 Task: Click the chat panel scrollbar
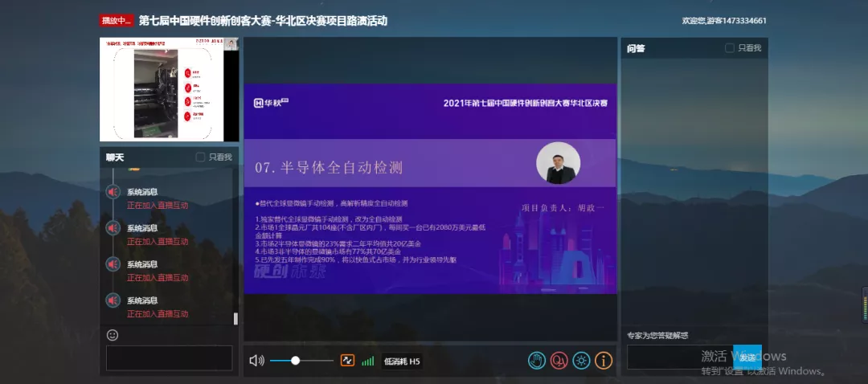tap(235, 318)
